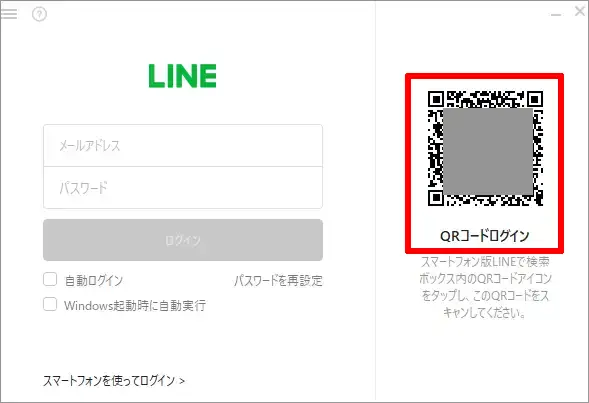Image resolution: width=589 pixels, height=403 pixels.
Task: Select the QRコードログイン label
Action: (x=485, y=236)
